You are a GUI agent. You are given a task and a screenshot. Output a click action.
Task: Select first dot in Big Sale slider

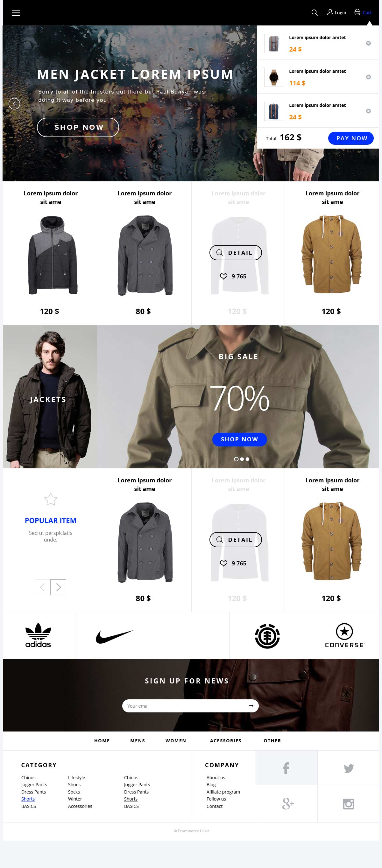236,459
